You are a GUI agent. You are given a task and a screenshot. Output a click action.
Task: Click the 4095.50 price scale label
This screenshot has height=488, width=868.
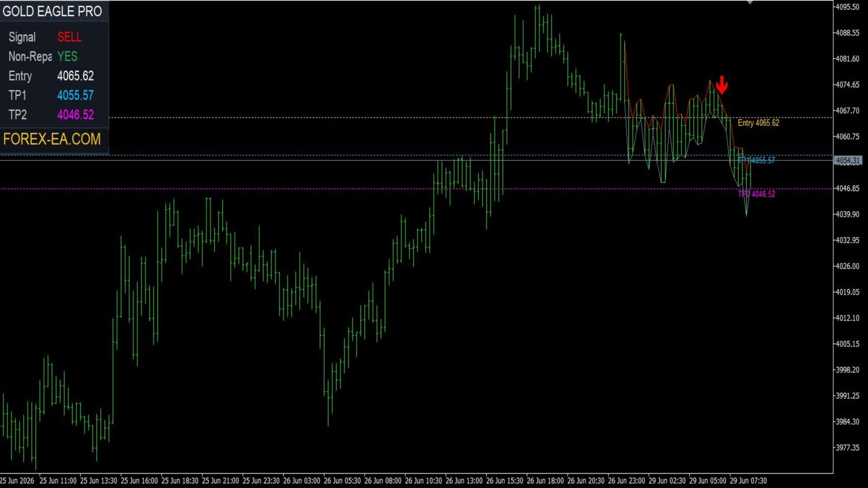coord(848,7)
